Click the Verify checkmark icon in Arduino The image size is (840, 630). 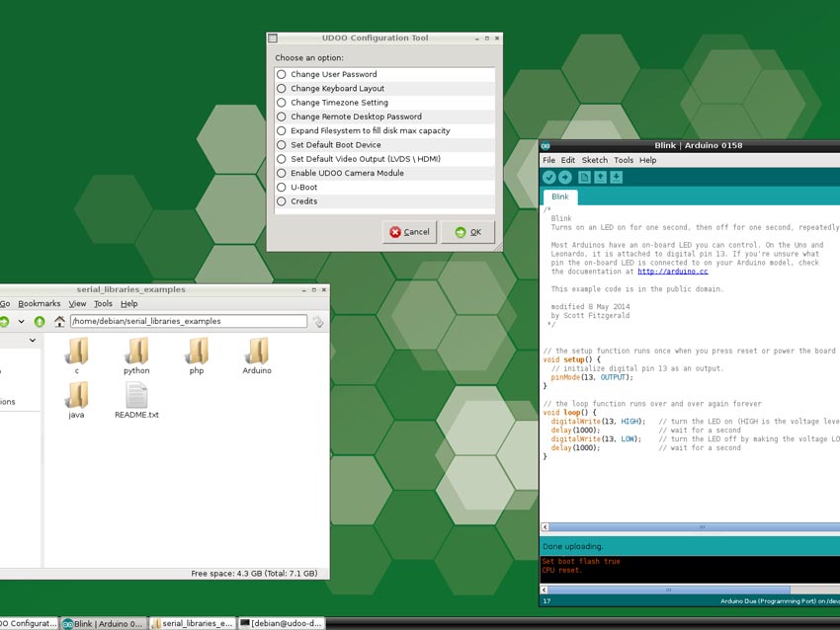549,177
